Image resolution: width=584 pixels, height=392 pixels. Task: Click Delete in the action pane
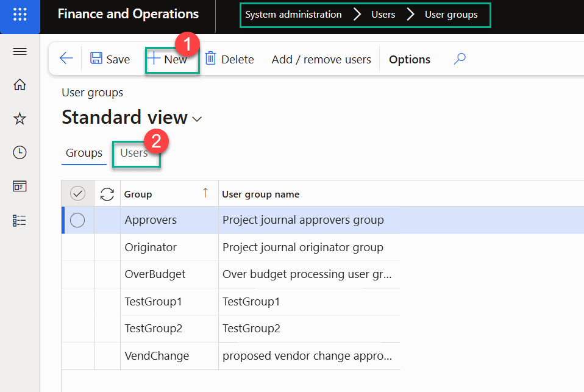point(229,59)
